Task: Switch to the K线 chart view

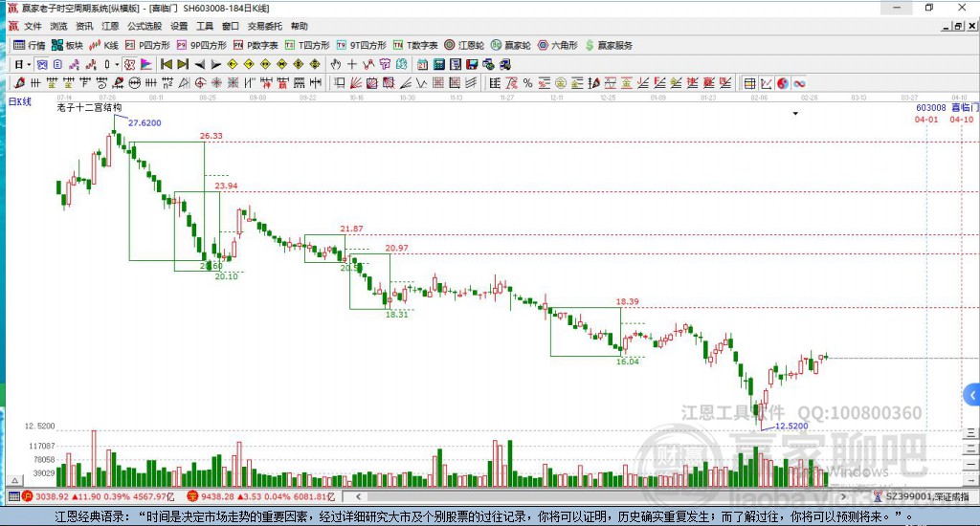Action: [x=103, y=45]
